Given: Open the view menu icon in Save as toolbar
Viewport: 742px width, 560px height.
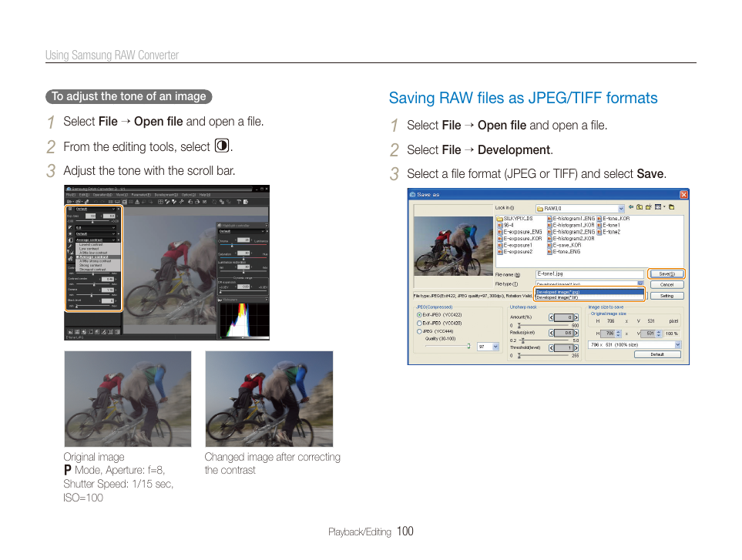Looking at the screenshot, I should 660,207.
